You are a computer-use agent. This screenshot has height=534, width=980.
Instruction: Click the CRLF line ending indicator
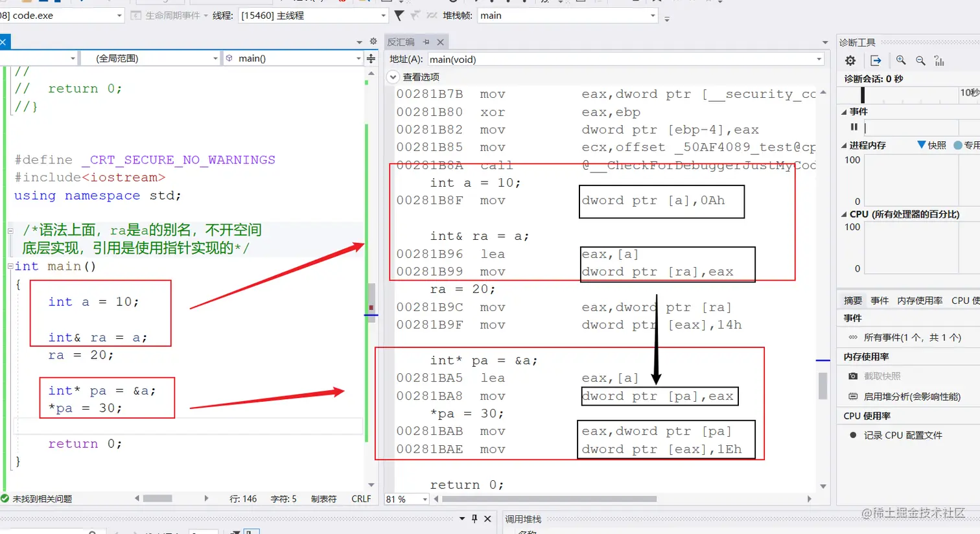361,498
